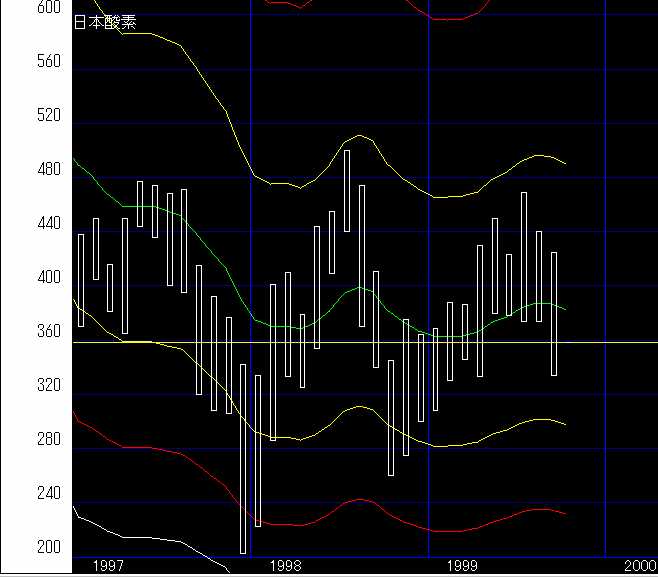658x579 pixels.
Task: Click the red lower band line near 220
Action: click(x=290, y=524)
